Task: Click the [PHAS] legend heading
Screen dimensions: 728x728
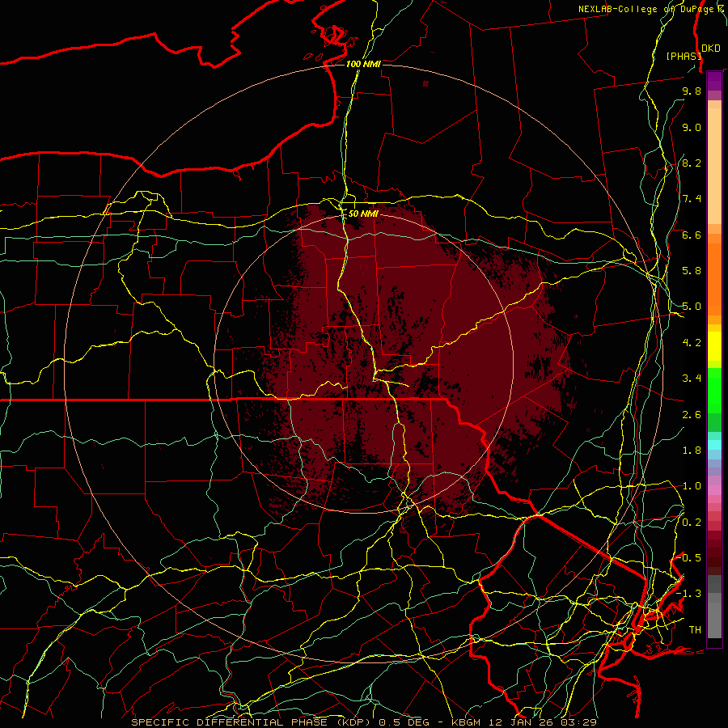Action: point(683,56)
